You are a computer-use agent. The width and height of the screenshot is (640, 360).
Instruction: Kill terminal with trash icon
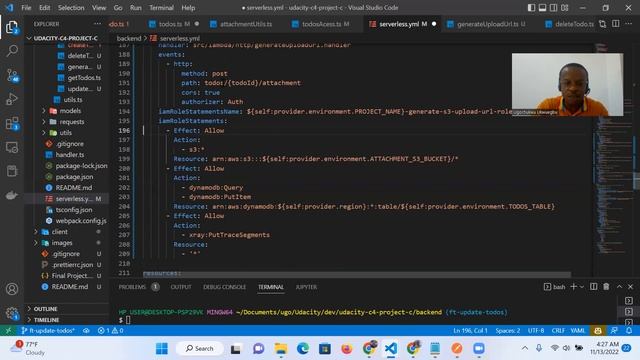[x=606, y=287]
